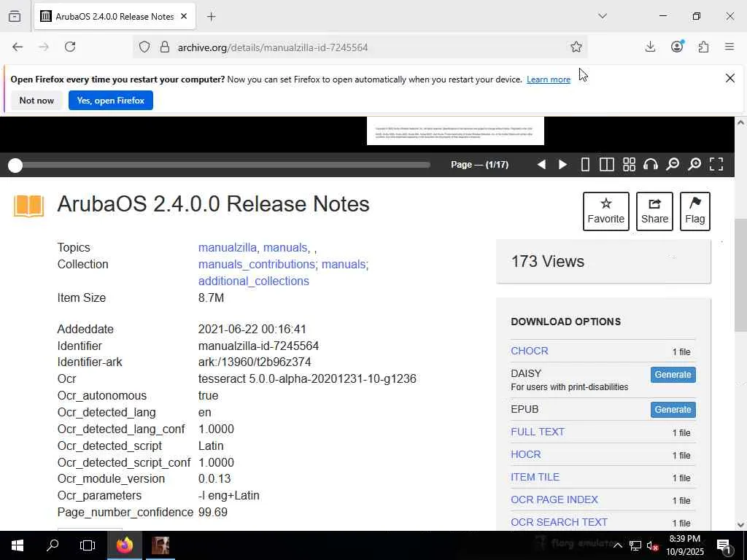Image resolution: width=747 pixels, height=560 pixels.
Task: Close the ArubaOS Release Notes tab
Action: point(184,16)
